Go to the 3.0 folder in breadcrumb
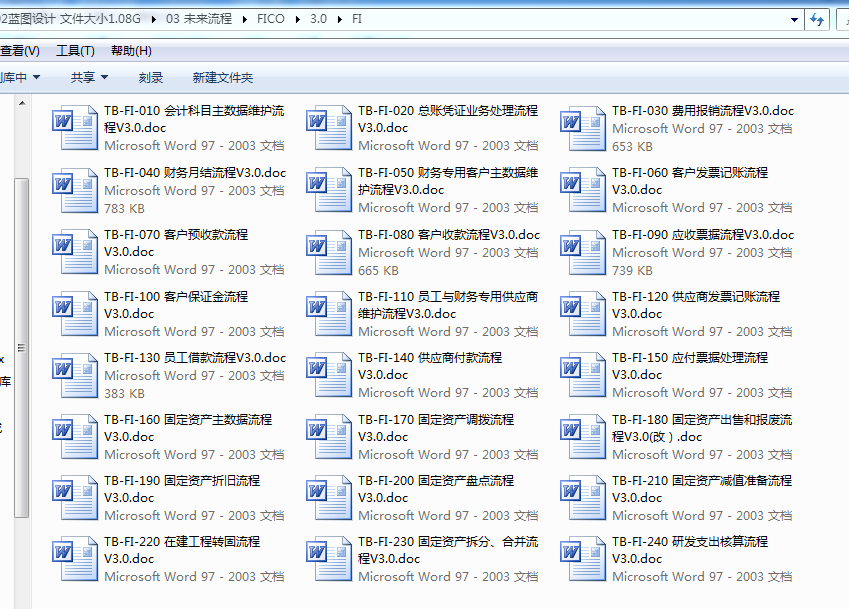Screen dimensions: 849x609 coord(318,19)
